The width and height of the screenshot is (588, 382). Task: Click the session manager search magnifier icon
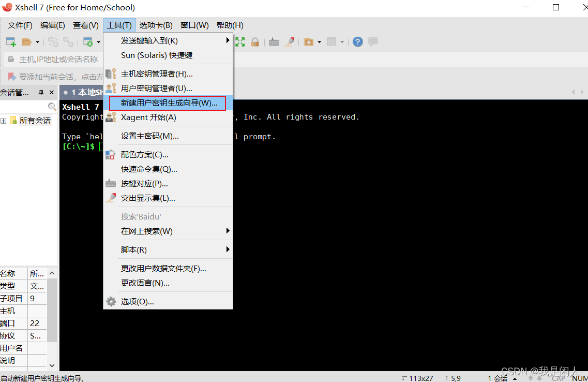point(52,107)
